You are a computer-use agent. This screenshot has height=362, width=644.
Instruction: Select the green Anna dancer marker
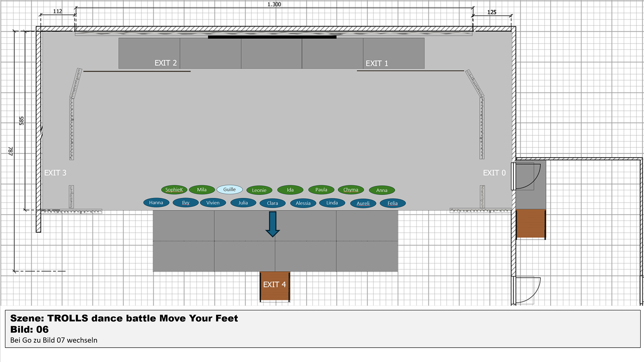(382, 190)
